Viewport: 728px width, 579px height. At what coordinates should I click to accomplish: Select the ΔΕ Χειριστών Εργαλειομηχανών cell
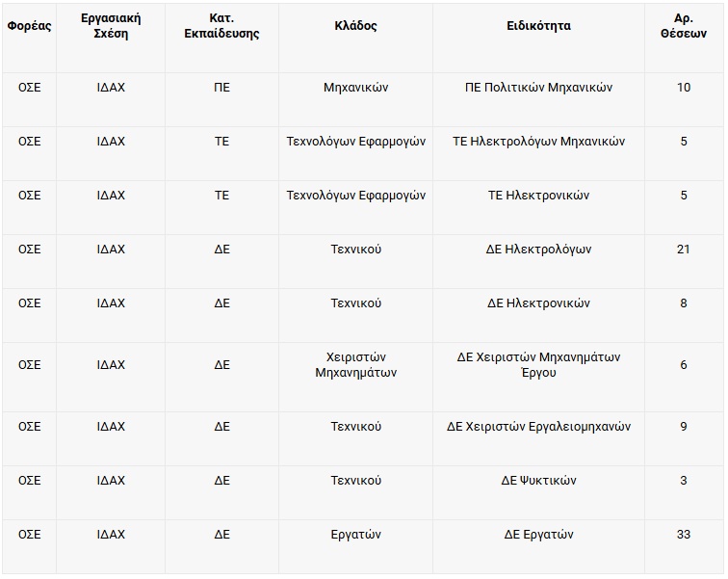pyautogui.click(x=538, y=427)
